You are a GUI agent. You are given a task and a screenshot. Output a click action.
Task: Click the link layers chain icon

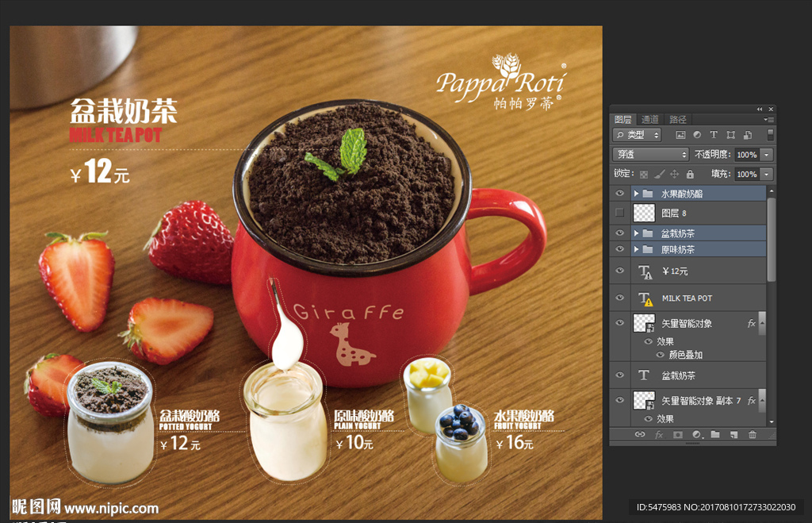tap(640, 434)
